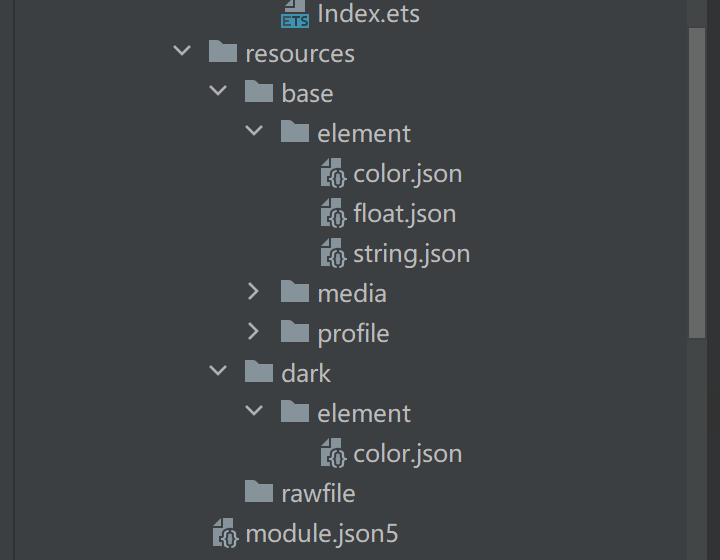Collapse the resources folder
Screen dimensions: 720x560
(182, 52)
